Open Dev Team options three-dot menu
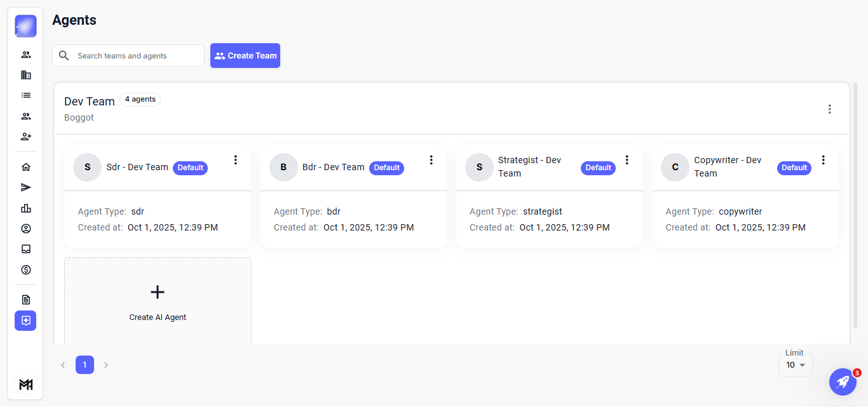This screenshot has height=407, width=868. (829, 109)
